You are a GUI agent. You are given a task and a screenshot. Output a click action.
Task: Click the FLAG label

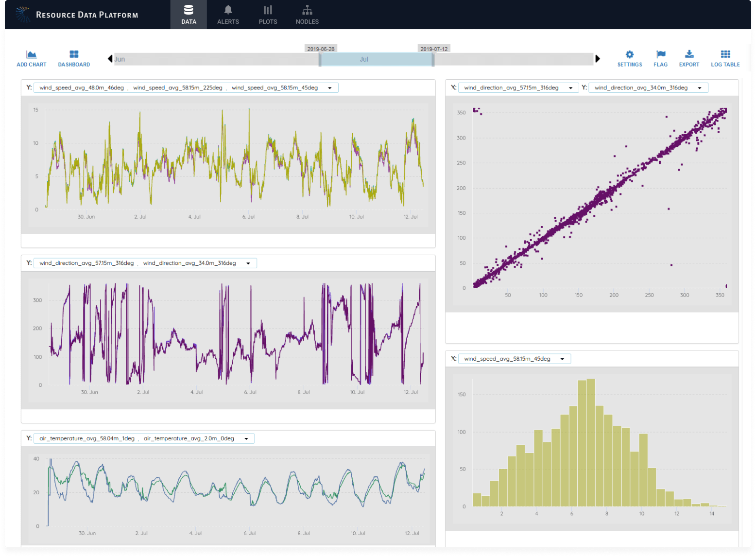(661, 65)
